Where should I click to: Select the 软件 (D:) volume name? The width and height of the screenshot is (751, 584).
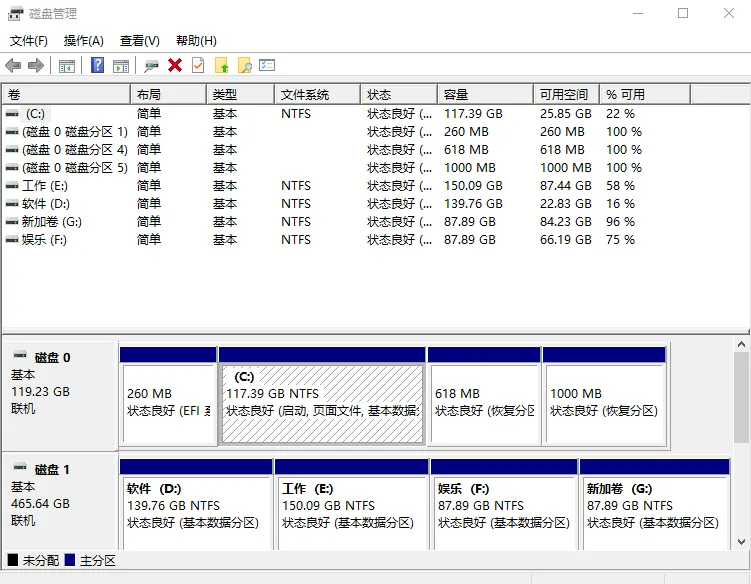pos(46,204)
